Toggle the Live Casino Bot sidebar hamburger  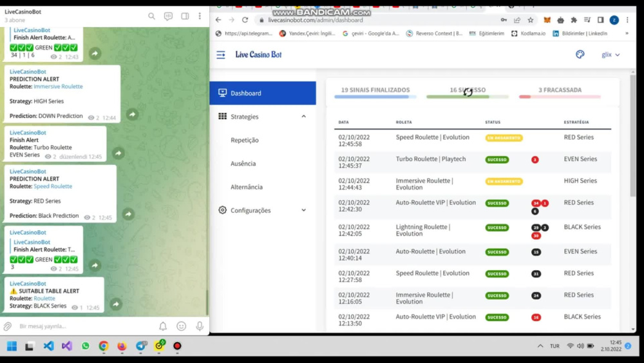[221, 55]
